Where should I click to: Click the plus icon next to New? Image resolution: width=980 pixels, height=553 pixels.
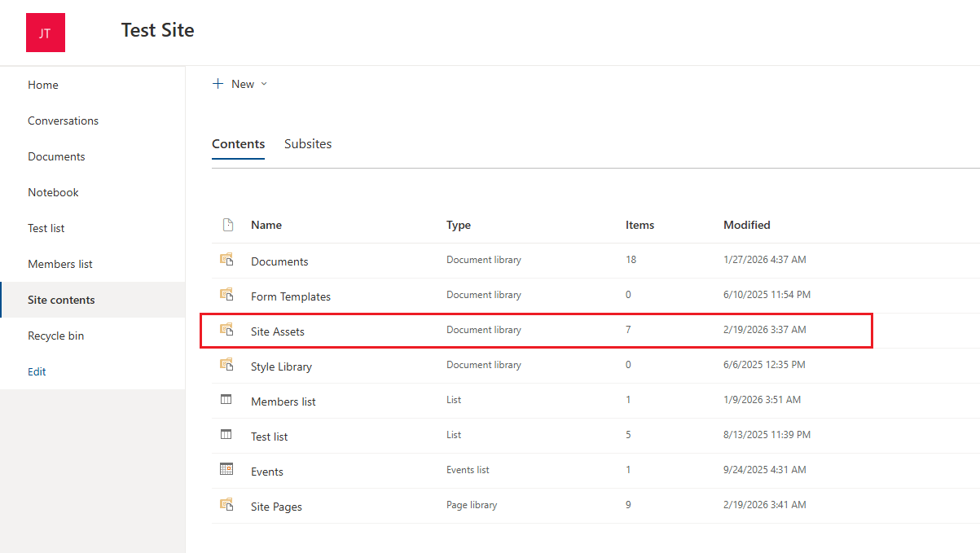click(x=218, y=84)
